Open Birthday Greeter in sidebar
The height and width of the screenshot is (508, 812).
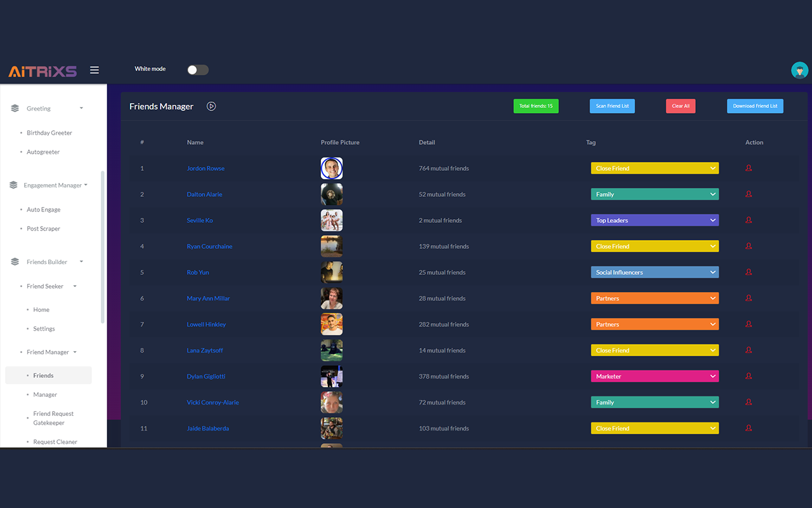pyautogui.click(x=49, y=133)
